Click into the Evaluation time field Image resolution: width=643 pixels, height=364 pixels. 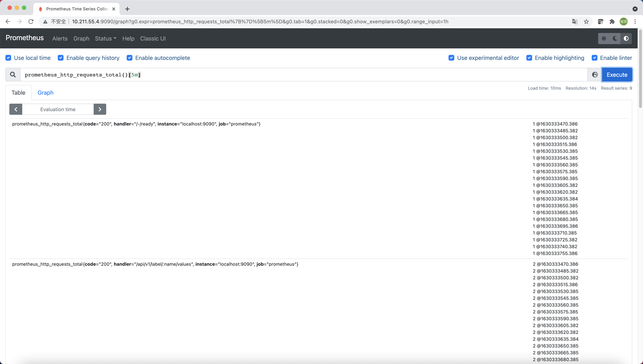[x=58, y=109]
